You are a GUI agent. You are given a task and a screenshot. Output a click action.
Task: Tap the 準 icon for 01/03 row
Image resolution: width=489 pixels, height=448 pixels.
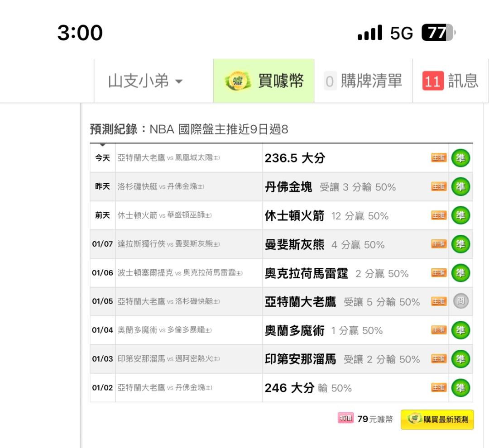point(460,359)
